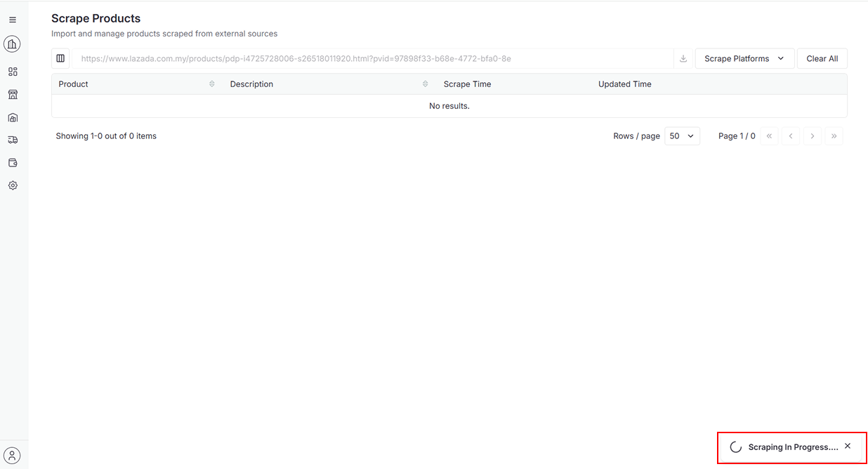The image size is (868, 469).
Task: Click the company building logo icon
Action: pos(12,44)
